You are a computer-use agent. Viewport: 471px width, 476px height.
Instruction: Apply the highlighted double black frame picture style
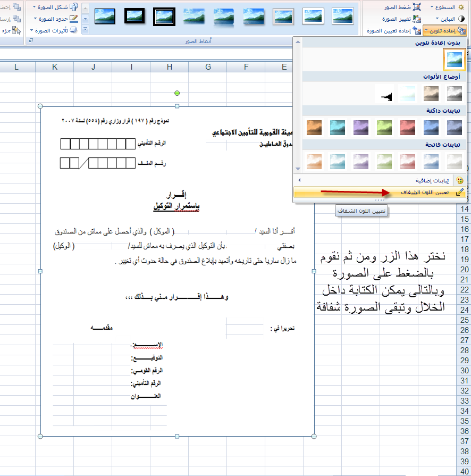164,16
